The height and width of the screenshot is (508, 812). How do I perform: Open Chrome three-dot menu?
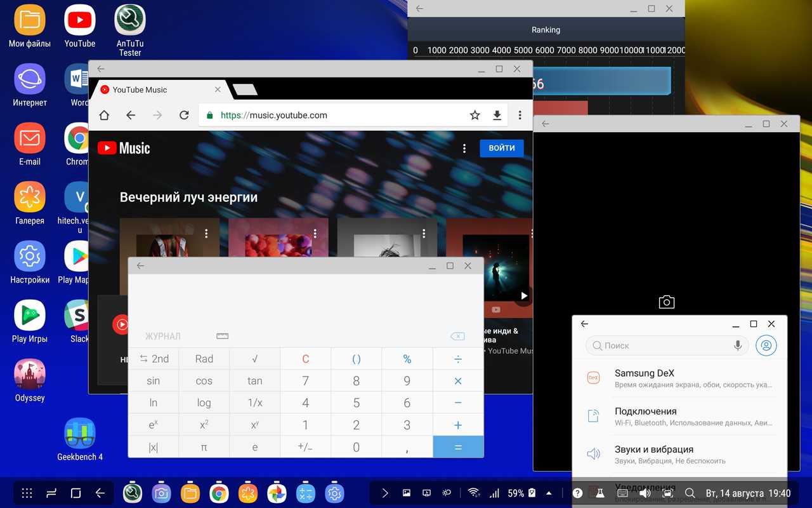(x=520, y=115)
